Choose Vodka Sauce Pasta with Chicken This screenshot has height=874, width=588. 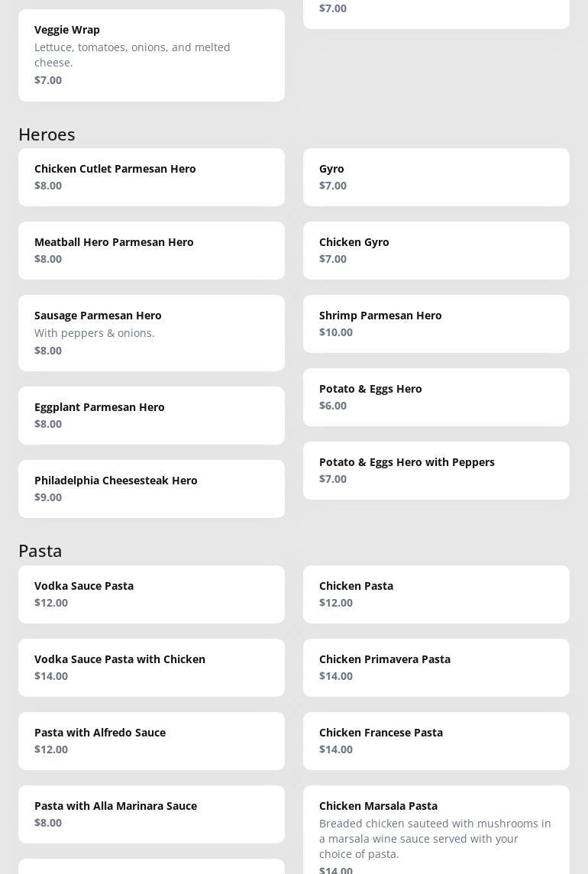pos(151,668)
